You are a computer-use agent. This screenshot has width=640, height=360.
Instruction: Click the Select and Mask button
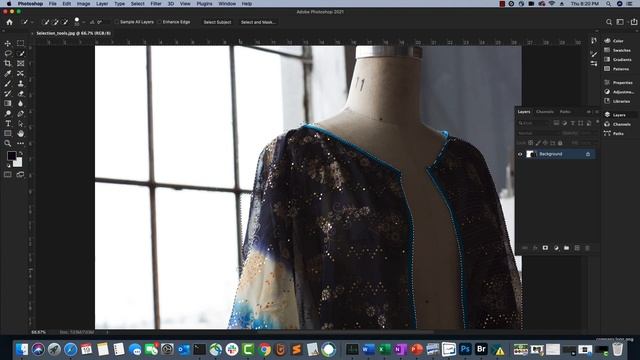coord(258,22)
